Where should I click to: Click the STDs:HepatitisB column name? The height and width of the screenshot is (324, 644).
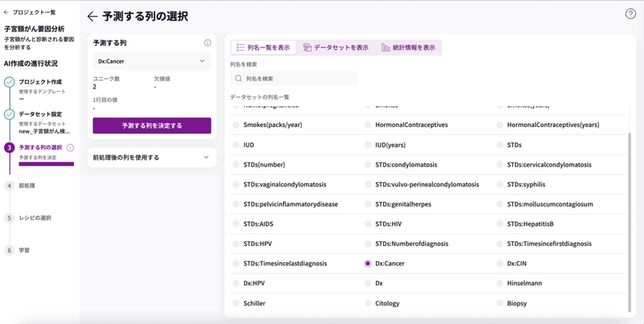[530, 224]
